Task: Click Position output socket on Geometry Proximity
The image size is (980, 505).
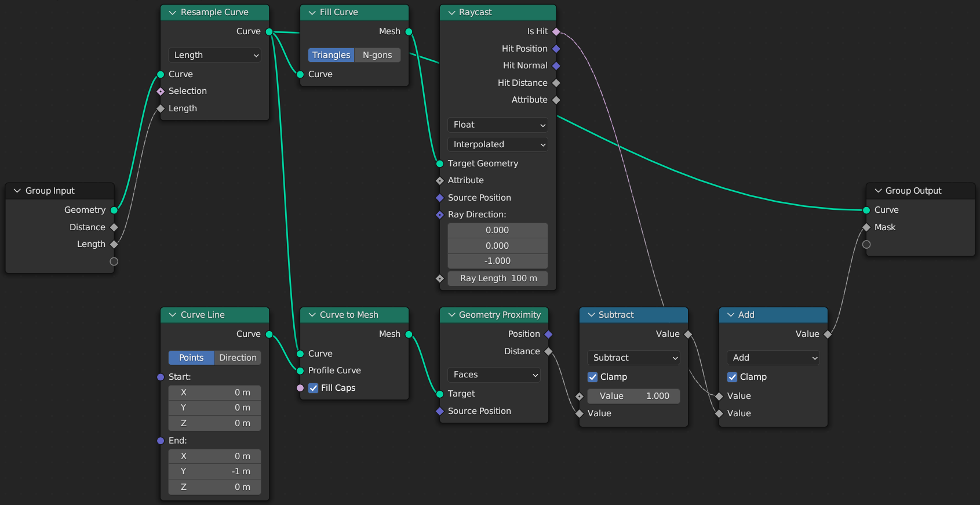Action: pyautogui.click(x=548, y=334)
